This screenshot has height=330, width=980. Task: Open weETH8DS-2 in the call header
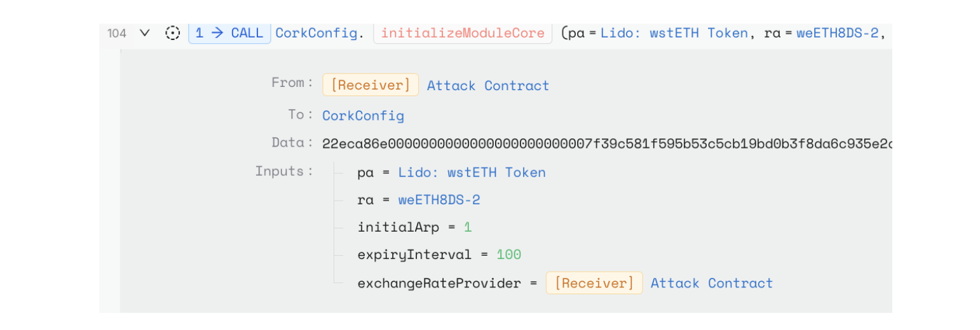pyautogui.click(x=838, y=33)
